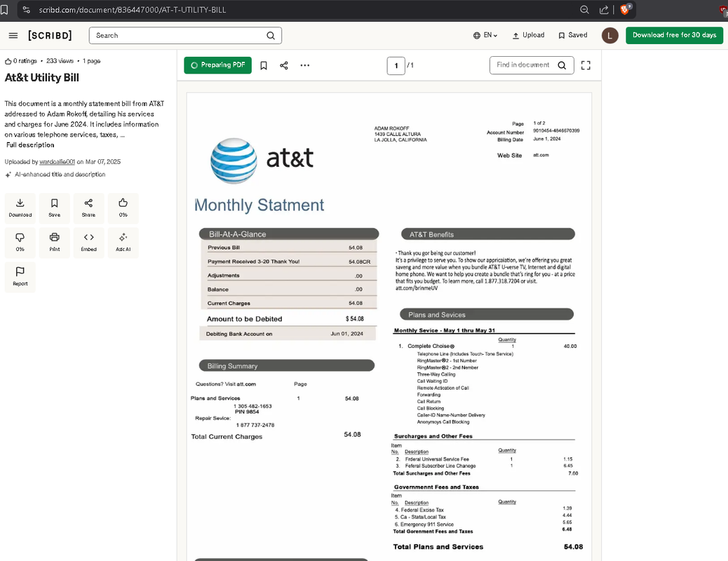Click the Save icon in the sidebar

54,208
